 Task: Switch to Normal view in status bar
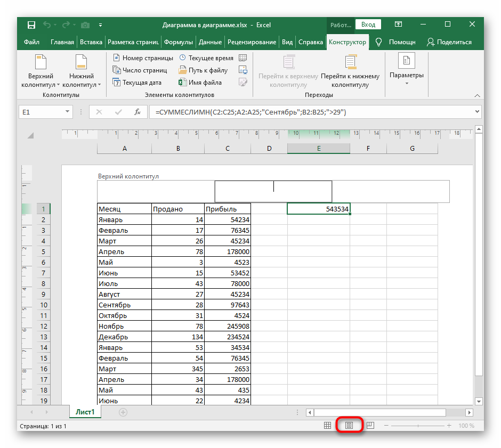click(328, 426)
